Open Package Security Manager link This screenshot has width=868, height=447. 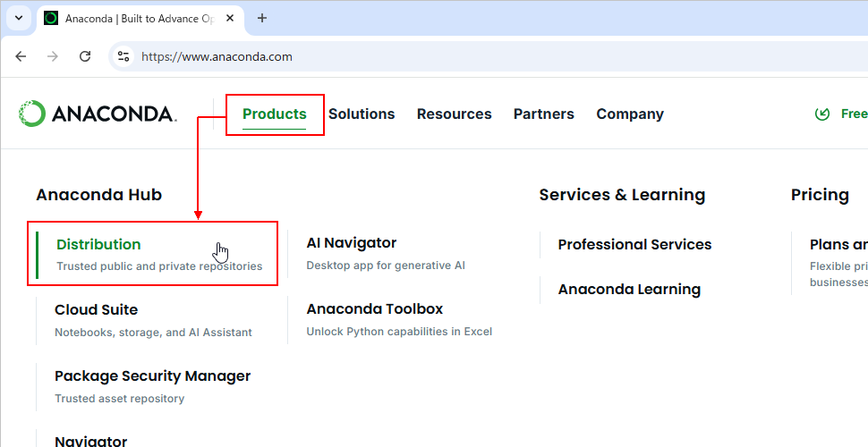point(153,376)
